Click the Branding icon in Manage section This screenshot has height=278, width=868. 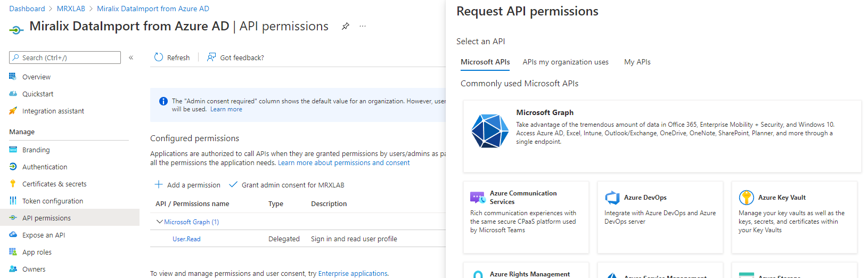coord(13,150)
